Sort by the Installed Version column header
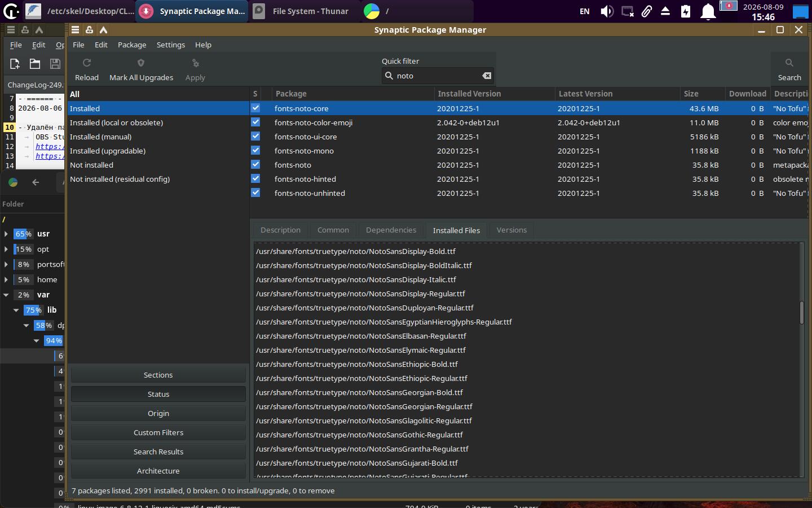This screenshot has width=812, height=508. click(493, 94)
